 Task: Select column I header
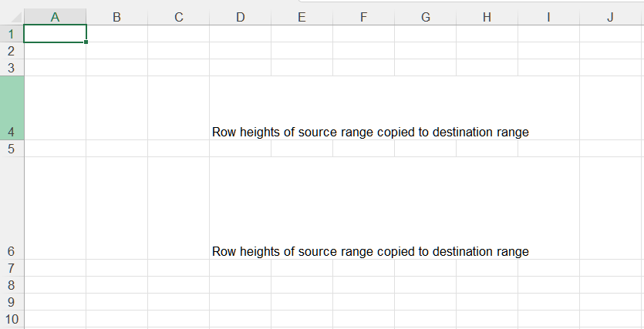[x=548, y=18]
